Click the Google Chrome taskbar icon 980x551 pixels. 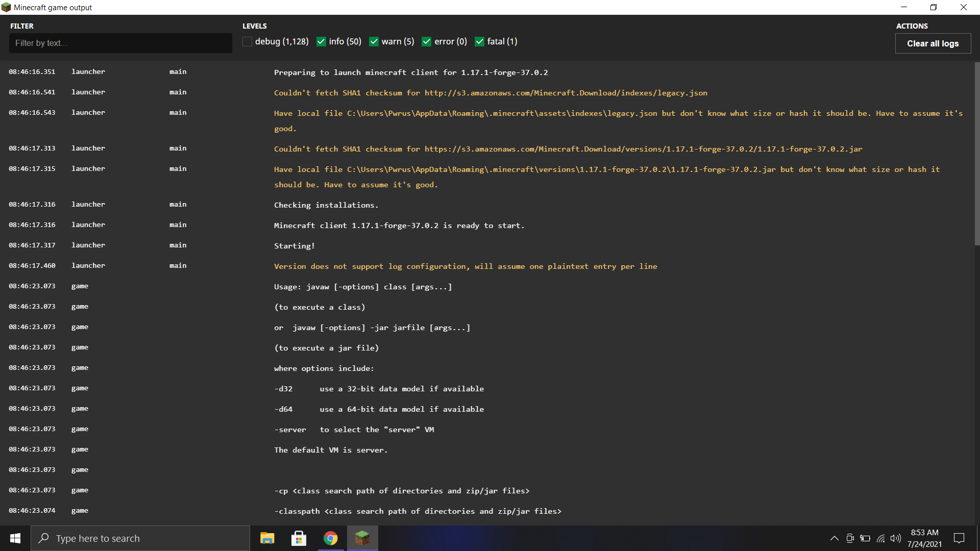pos(330,538)
